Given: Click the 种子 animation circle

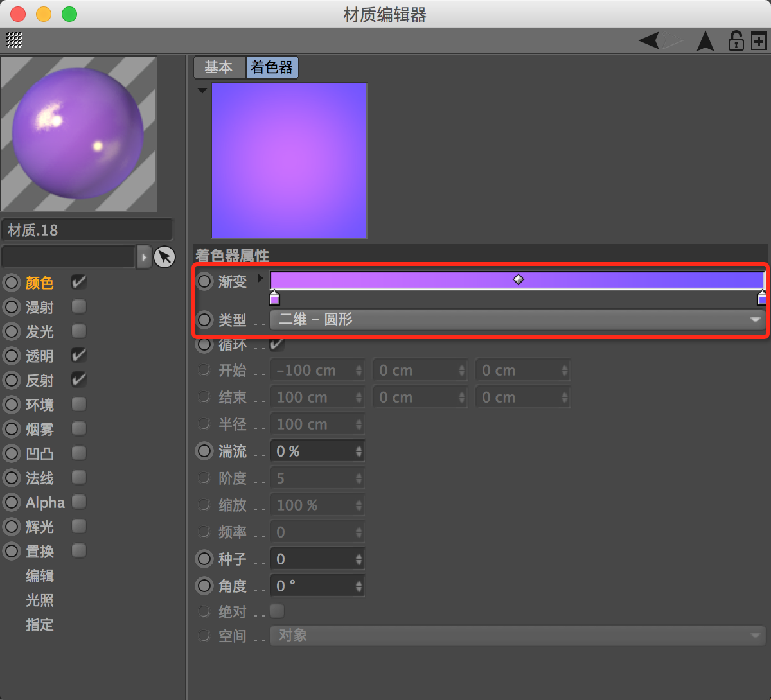Looking at the screenshot, I should point(204,559).
